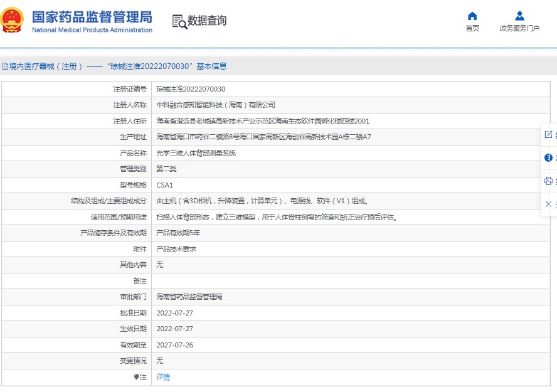
Task: Click the lightbulb icon beside 注
Action: 136,377
